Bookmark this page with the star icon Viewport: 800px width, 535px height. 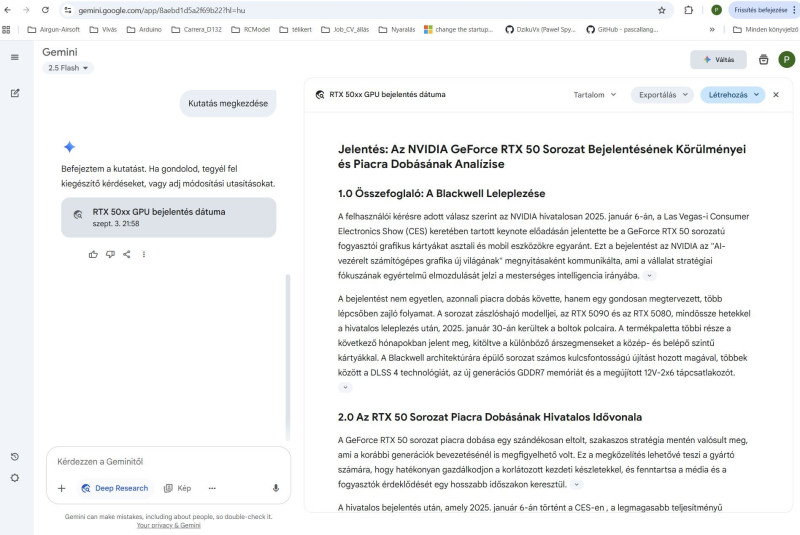(x=662, y=10)
